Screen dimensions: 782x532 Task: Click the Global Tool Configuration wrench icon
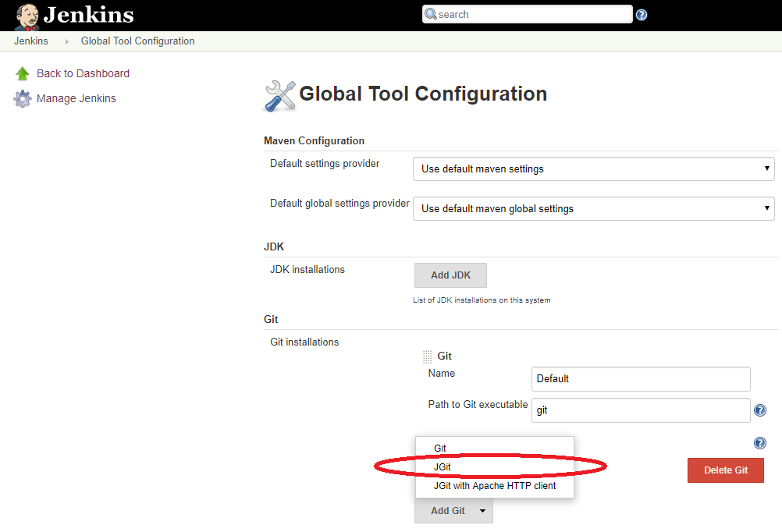point(279,96)
